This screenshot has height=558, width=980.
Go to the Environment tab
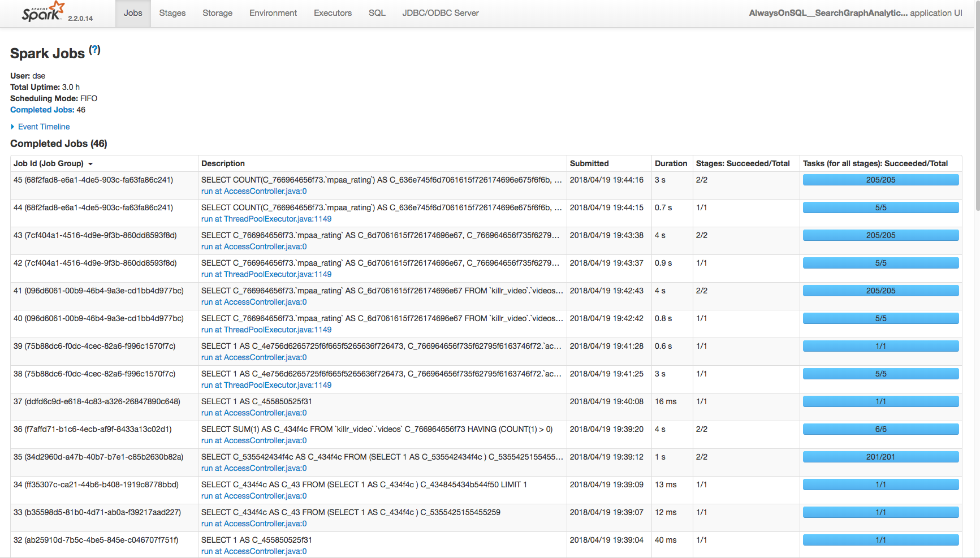click(273, 13)
